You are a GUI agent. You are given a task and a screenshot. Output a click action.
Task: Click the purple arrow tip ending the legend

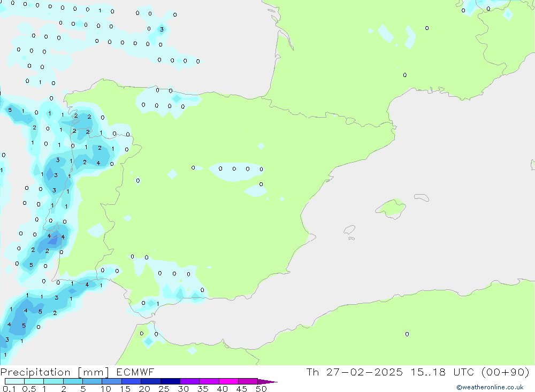click(267, 382)
